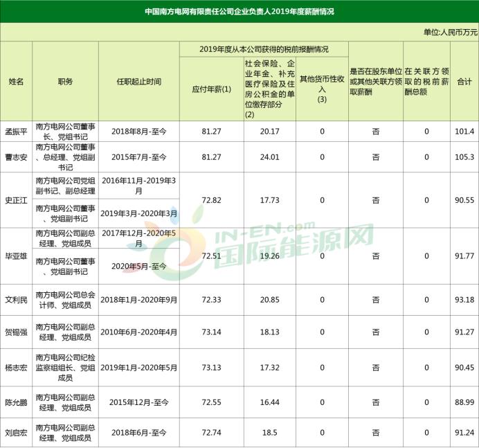Select total value 88.99
479x448 pixels.
click(x=464, y=402)
